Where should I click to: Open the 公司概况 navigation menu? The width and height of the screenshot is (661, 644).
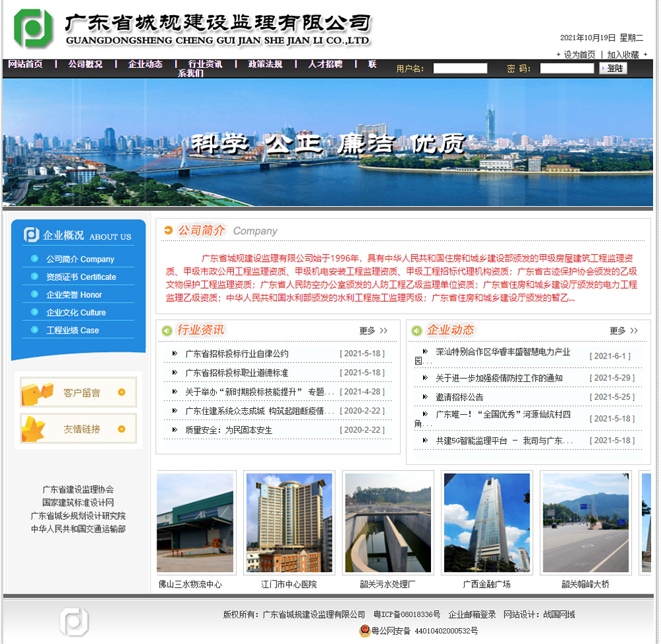[x=85, y=64]
